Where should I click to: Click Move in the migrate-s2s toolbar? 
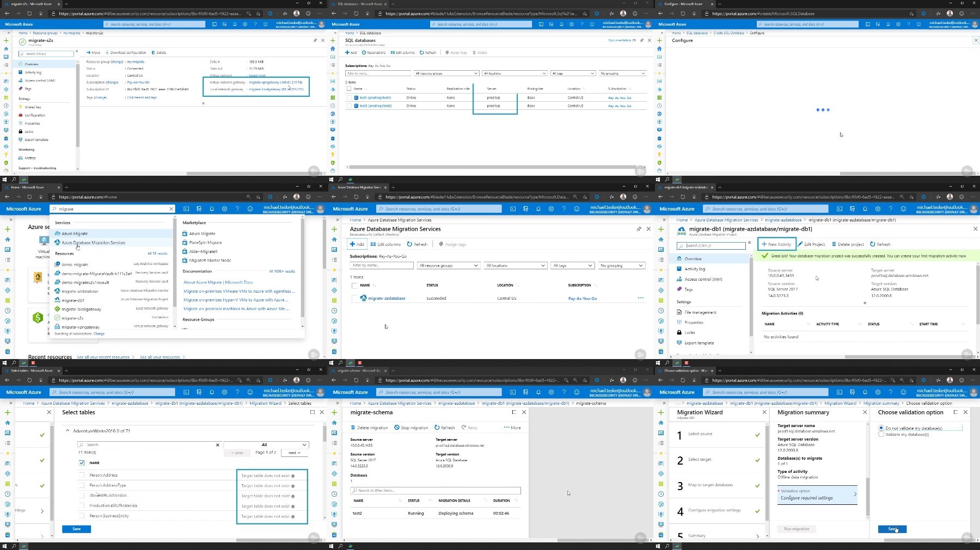coord(93,53)
